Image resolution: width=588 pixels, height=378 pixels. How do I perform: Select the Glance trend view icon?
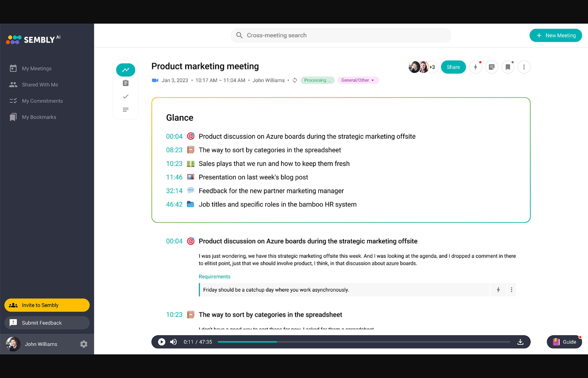(126, 70)
